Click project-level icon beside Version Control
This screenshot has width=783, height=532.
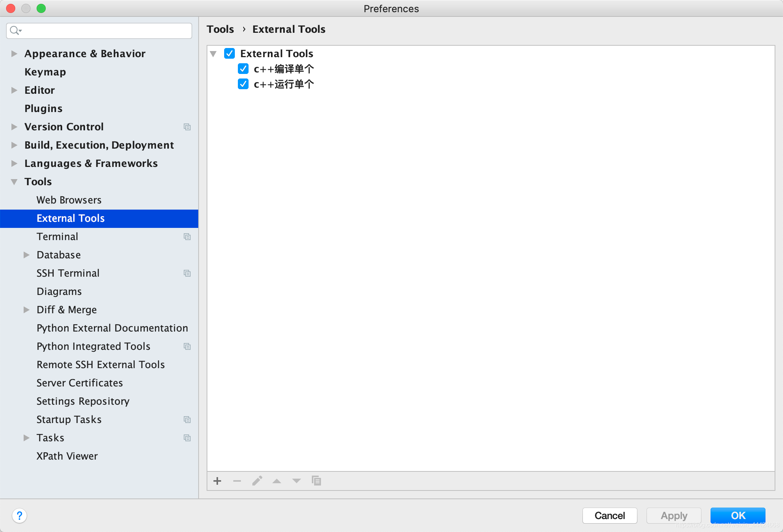187,127
